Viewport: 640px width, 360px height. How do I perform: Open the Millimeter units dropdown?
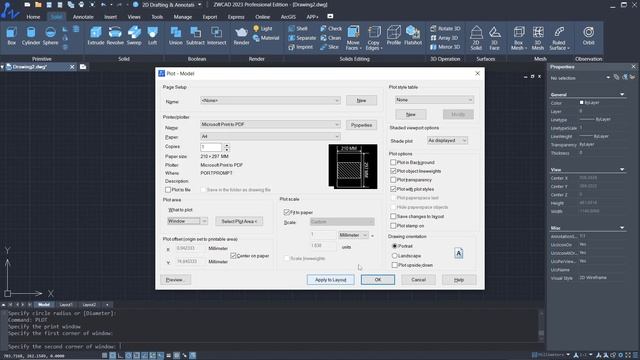click(x=353, y=235)
